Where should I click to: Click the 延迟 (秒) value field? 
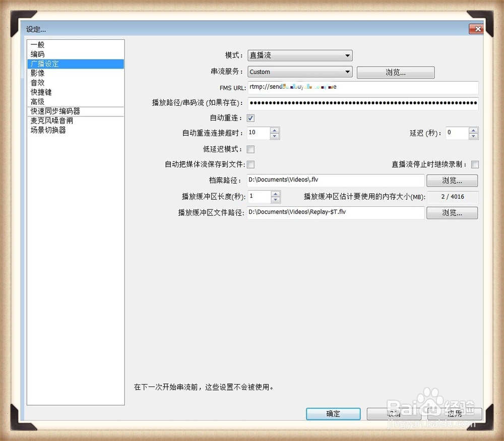coord(457,133)
